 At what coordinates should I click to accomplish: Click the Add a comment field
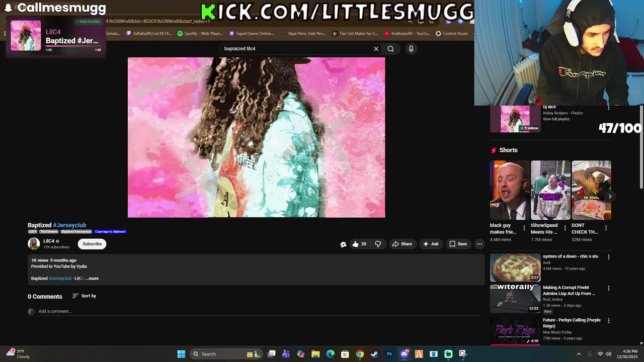coord(259,311)
